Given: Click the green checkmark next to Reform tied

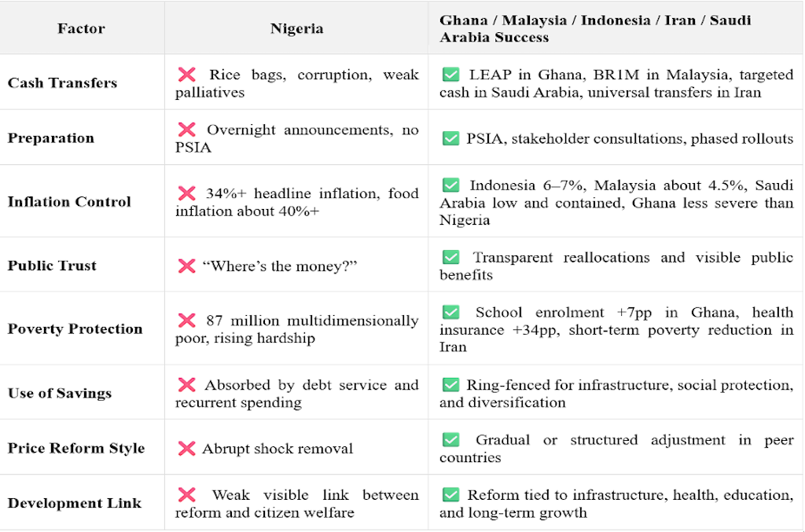Looking at the screenshot, I should [450, 495].
